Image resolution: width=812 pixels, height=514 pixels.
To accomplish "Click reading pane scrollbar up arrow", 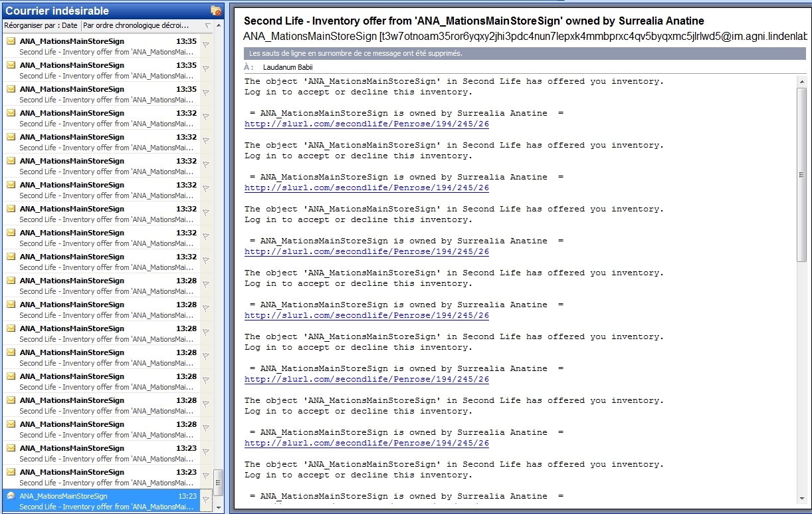I will coord(801,81).
